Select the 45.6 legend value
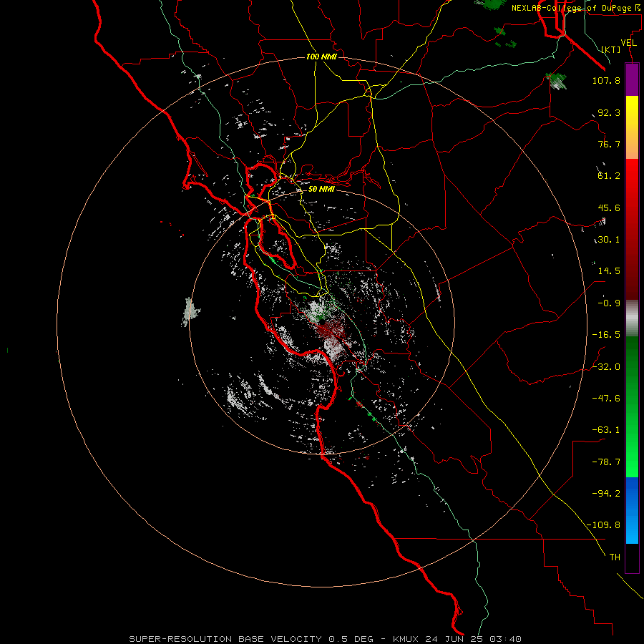This screenshot has height=644, width=644. [x=609, y=208]
